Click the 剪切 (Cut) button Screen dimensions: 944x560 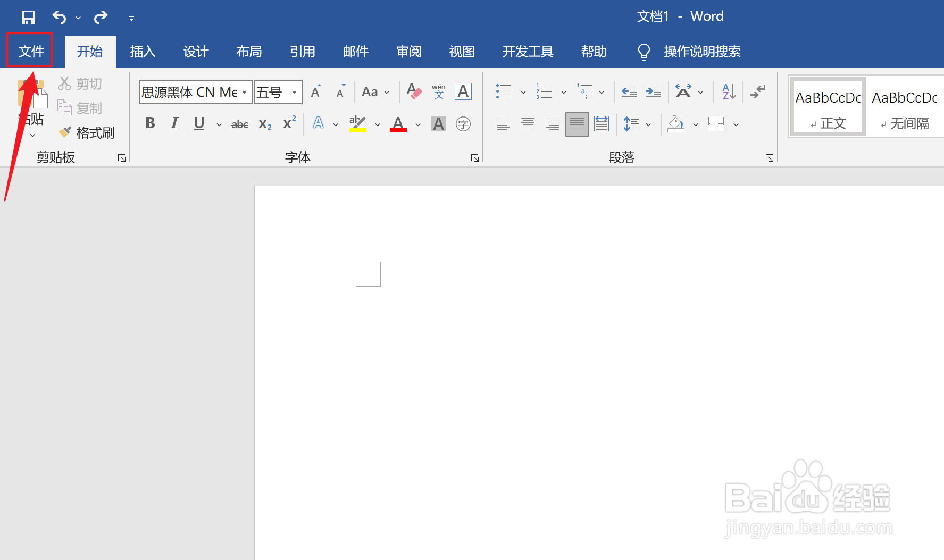[80, 83]
